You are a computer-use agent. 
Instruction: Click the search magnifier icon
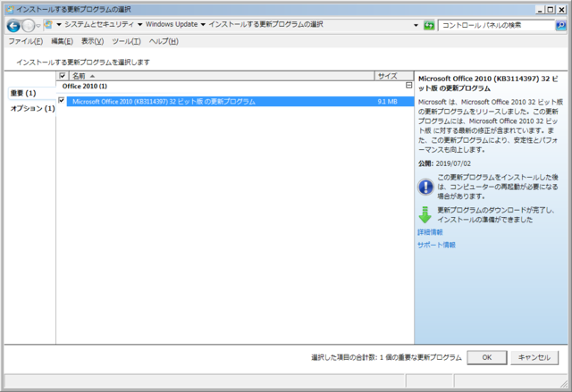[x=560, y=25]
